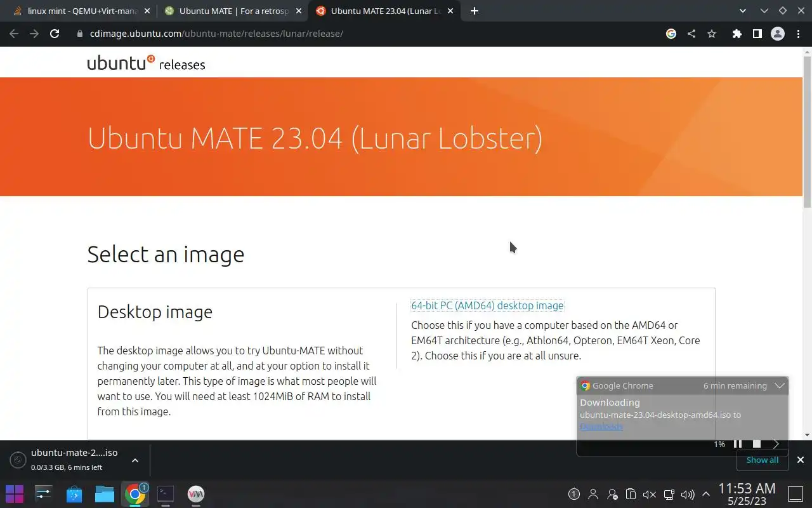Bookmark this page with the star icon
The width and height of the screenshot is (812, 508).
712,34
